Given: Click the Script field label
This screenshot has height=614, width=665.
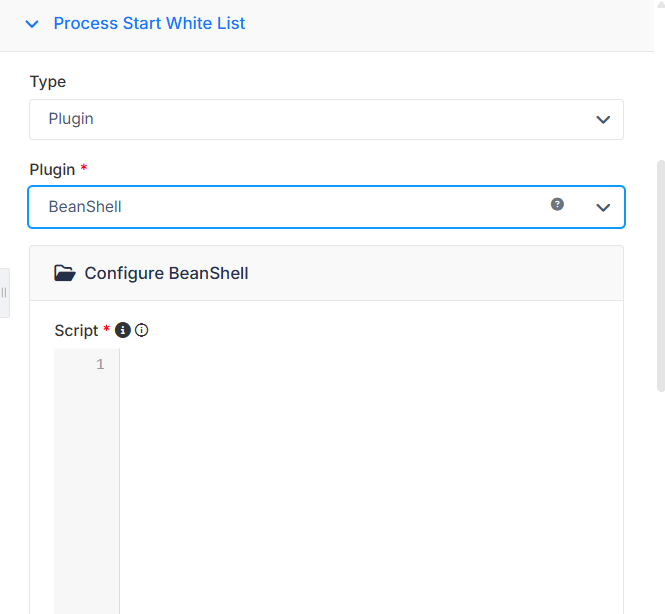Looking at the screenshot, I should pyautogui.click(x=76, y=330).
